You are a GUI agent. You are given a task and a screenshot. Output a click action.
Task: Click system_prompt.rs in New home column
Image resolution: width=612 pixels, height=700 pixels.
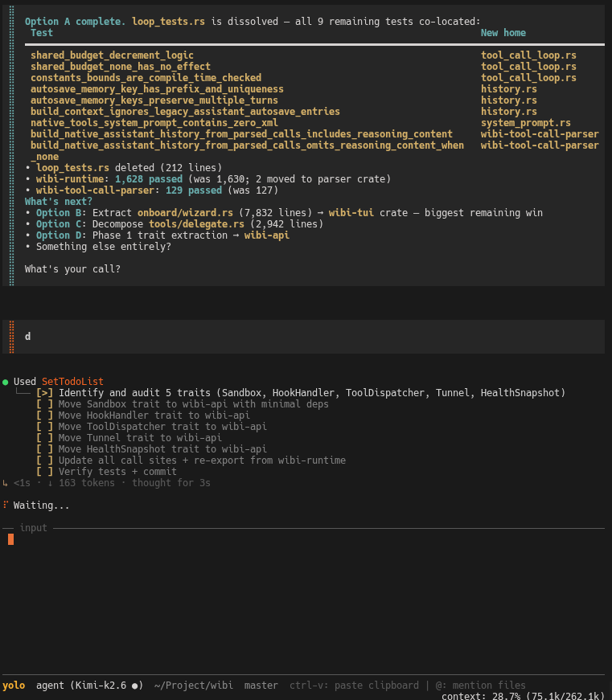coord(526,123)
